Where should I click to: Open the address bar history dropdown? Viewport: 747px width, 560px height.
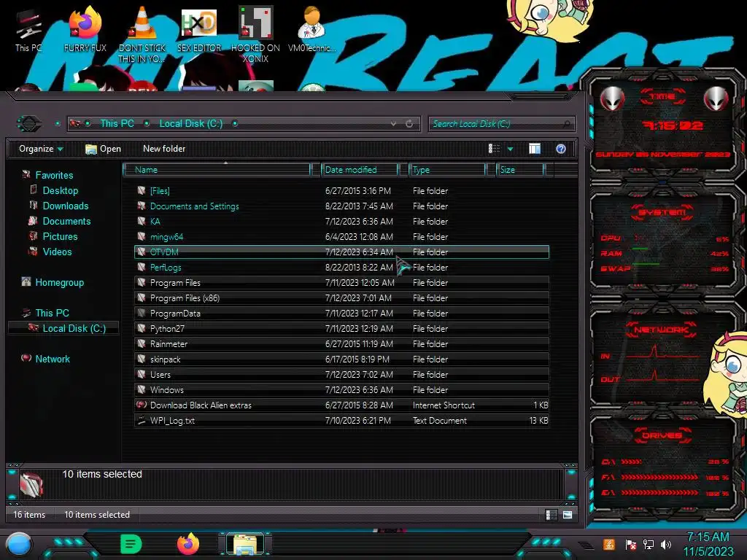coord(393,124)
